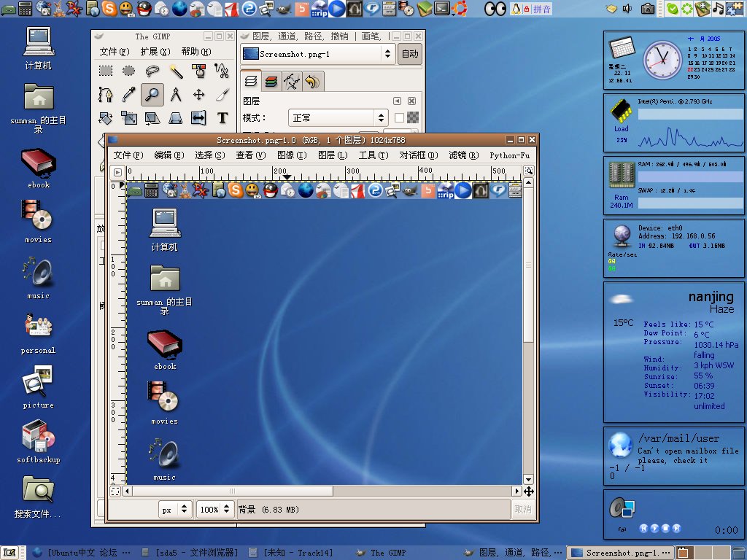The height and width of the screenshot is (560, 747).
Task: Open image menu triangle at ruler corner
Action: point(117,172)
